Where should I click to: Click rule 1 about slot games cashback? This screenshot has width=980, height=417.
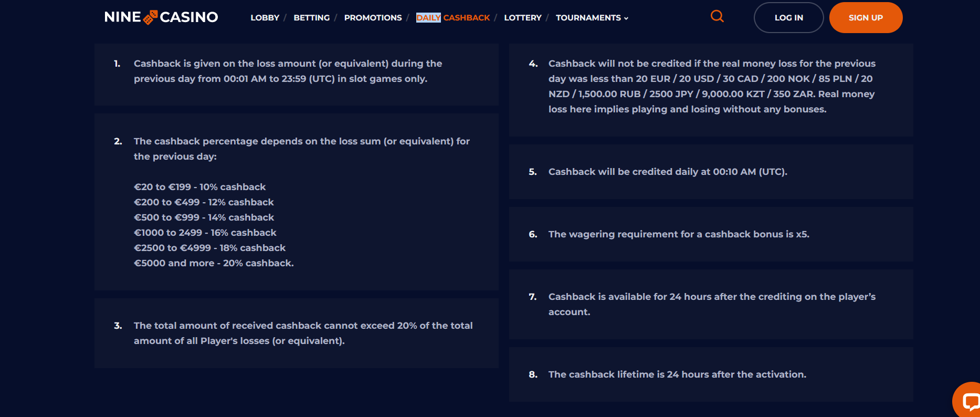tap(297, 75)
